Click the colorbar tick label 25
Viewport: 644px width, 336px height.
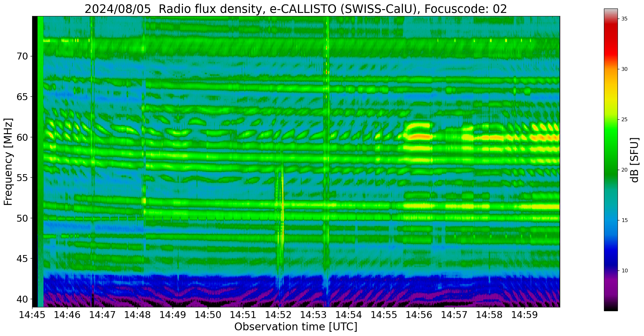coord(624,119)
